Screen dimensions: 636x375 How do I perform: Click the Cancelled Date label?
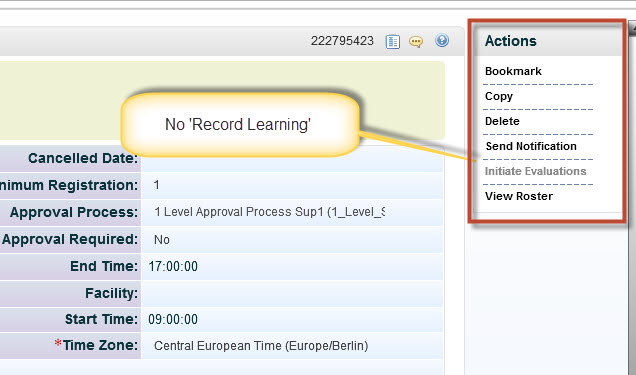tap(83, 158)
